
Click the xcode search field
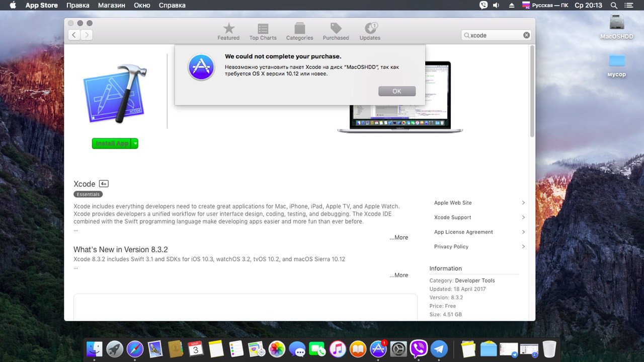point(496,35)
